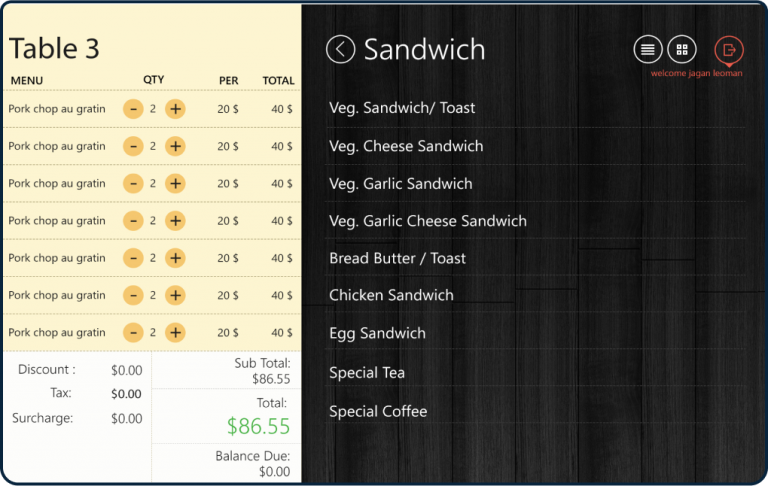Switch to list view icon
The image size is (768, 486).
pos(648,49)
